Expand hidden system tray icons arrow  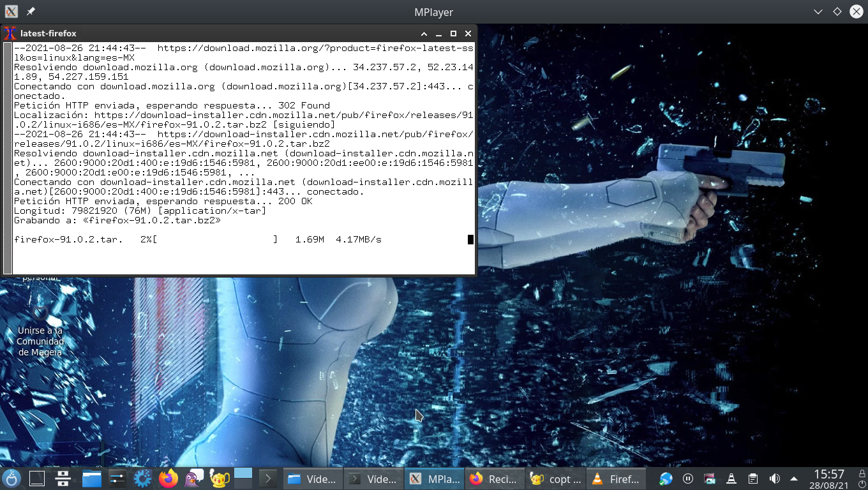pyautogui.click(x=794, y=479)
